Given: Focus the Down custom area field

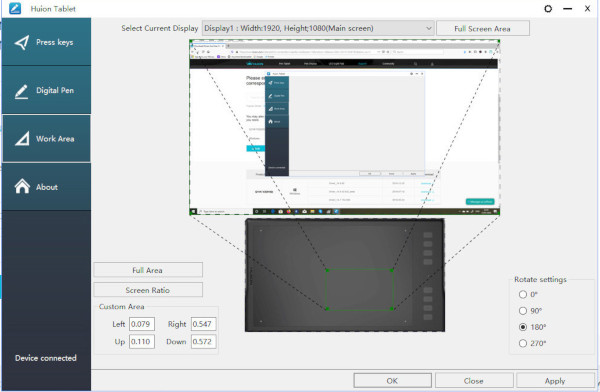Looking at the screenshot, I should click(x=204, y=341).
